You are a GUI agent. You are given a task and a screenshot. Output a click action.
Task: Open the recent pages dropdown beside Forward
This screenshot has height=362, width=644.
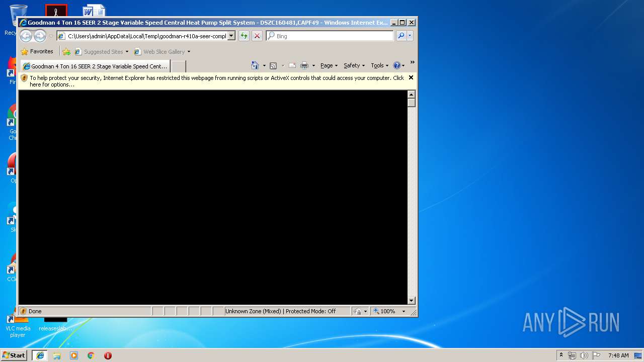pyautogui.click(x=50, y=36)
